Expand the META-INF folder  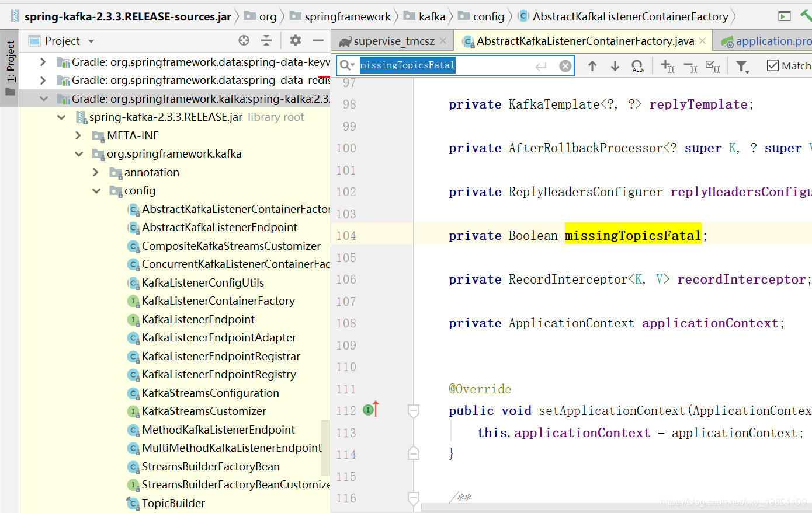tap(79, 135)
